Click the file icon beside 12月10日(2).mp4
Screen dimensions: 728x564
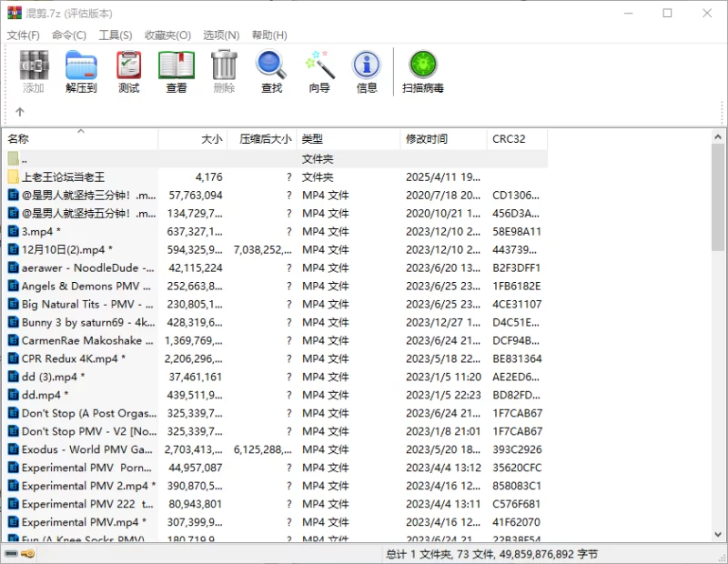pyautogui.click(x=14, y=249)
